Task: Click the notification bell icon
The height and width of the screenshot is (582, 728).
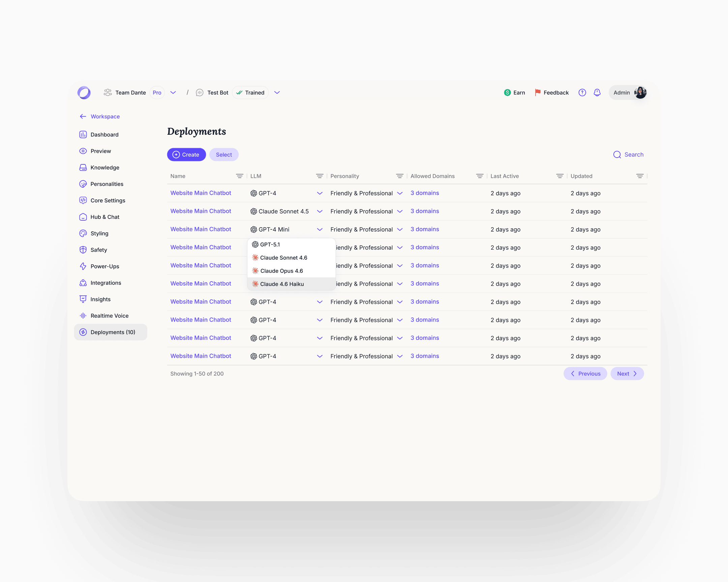Action: tap(597, 92)
